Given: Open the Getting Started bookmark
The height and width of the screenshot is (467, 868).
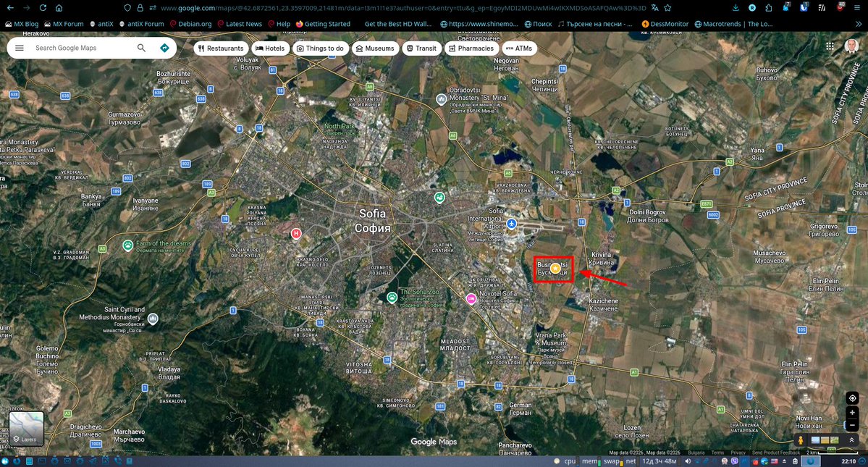Looking at the screenshot, I should [x=323, y=25].
